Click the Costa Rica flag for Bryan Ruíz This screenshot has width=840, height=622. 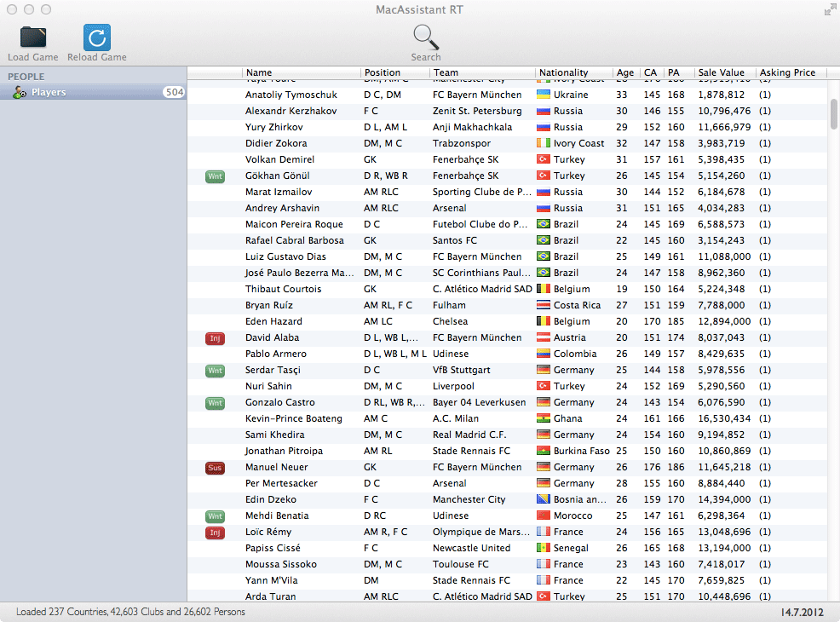[544, 305]
